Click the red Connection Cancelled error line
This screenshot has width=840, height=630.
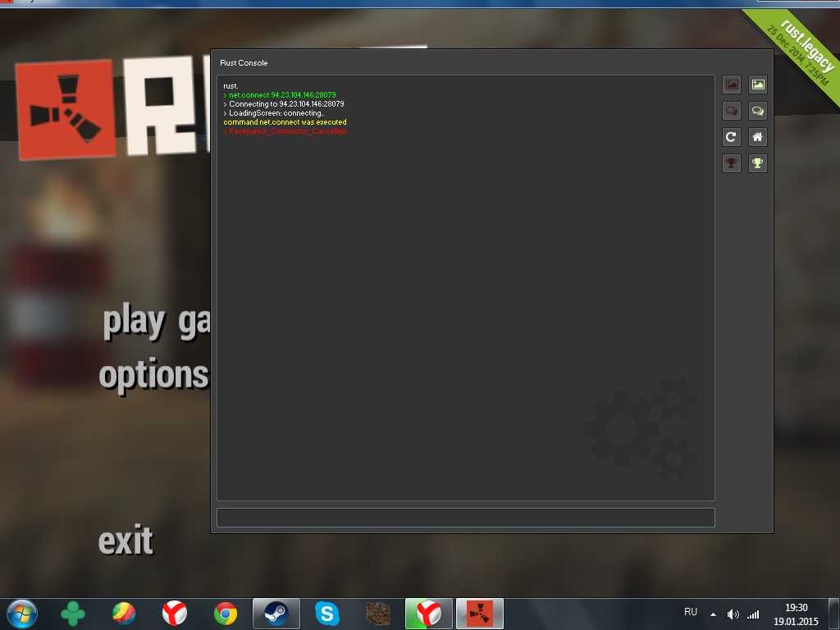coord(285,131)
